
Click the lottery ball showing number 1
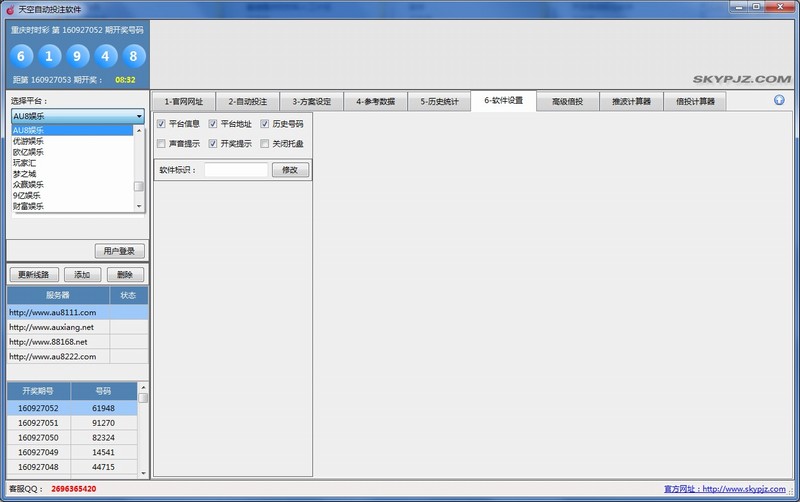(50, 55)
